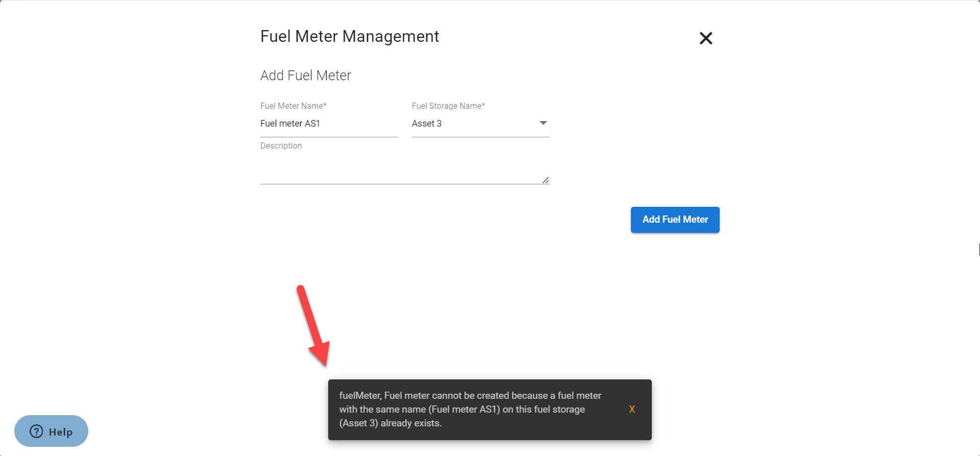Click the Fuel Storage Name* label
Viewport: 980px width, 456px height.
(x=448, y=106)
